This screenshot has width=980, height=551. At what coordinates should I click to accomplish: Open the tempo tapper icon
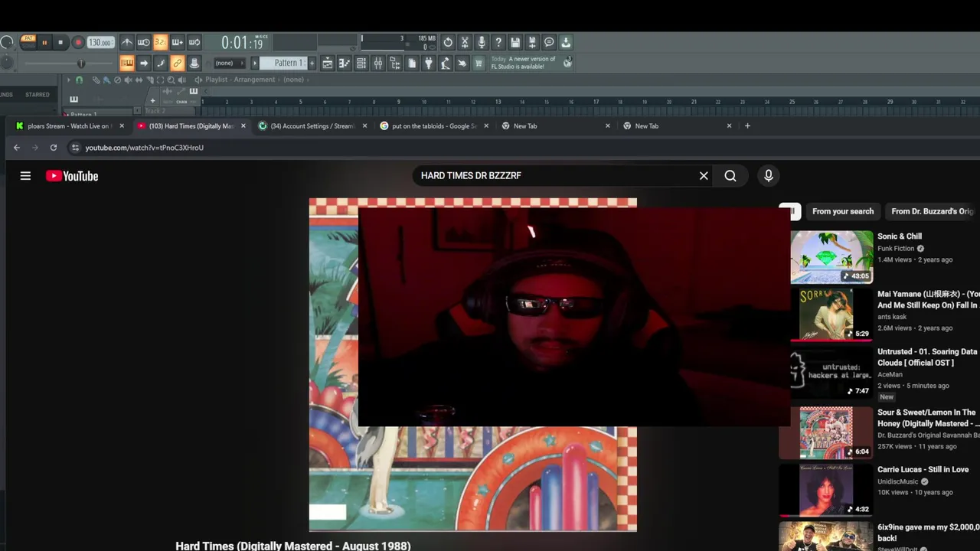[446, 64]
